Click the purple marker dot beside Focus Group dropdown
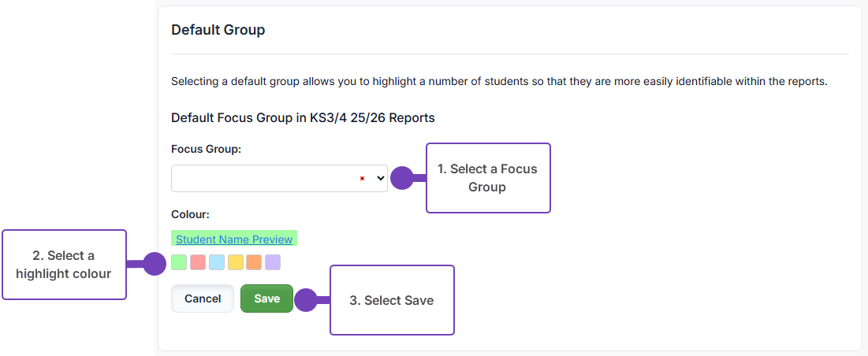 coord(402,178)
